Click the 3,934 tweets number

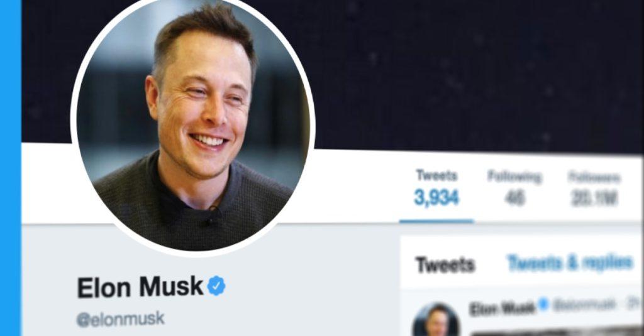tap(436, 198)
